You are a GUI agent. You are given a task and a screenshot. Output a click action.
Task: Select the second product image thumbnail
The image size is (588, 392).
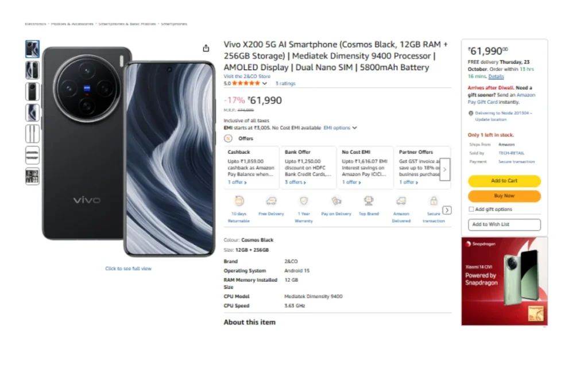(x=32, y=70)
